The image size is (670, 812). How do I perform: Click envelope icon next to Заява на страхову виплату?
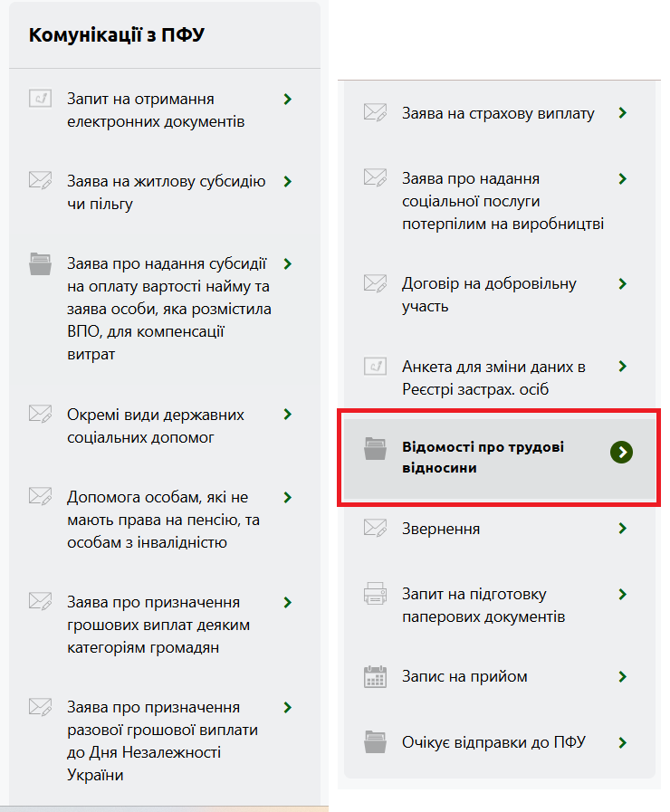375,113
